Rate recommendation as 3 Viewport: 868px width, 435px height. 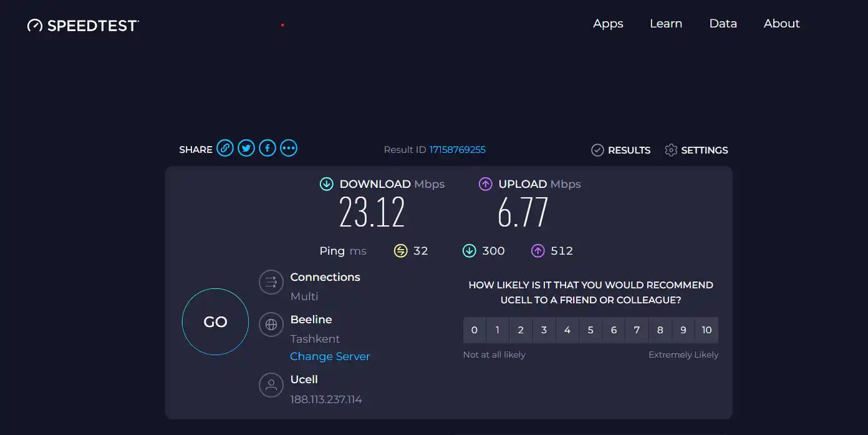(x=544, y=330)
